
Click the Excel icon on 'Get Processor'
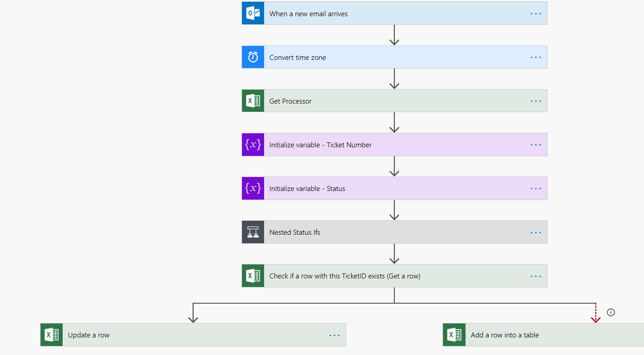253,100
